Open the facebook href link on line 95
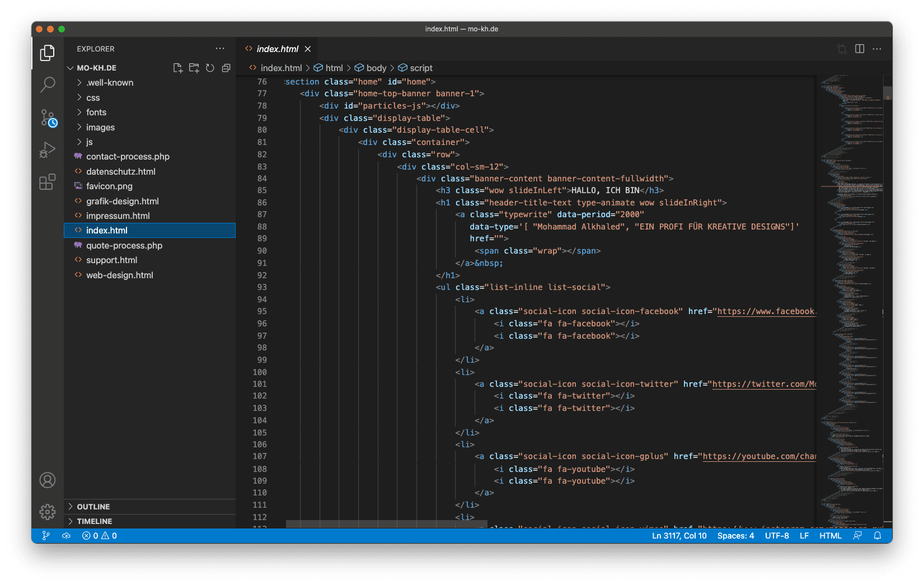The height and width of the screenshot is (585, 924). (767, 312)
